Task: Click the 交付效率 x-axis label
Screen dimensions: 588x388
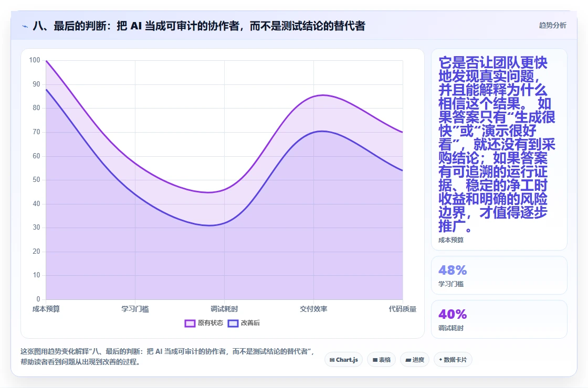Action: 313,309
